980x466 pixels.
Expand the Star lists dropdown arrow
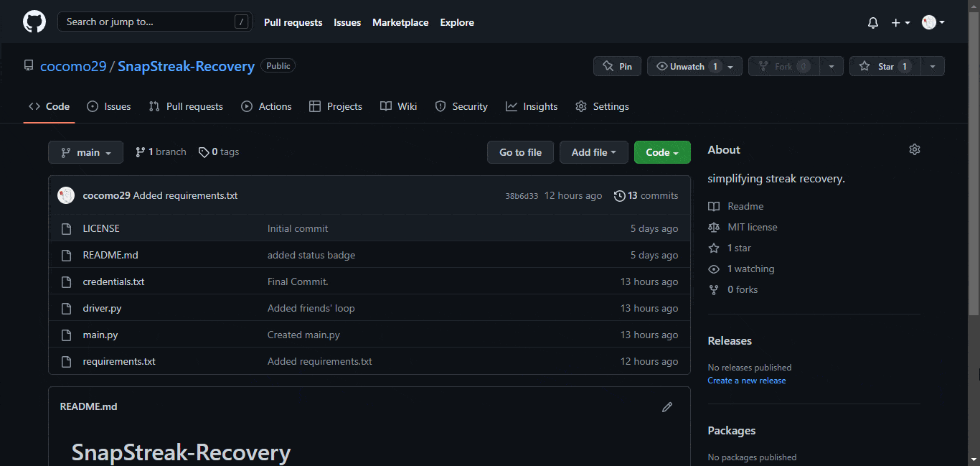point(933,66)
